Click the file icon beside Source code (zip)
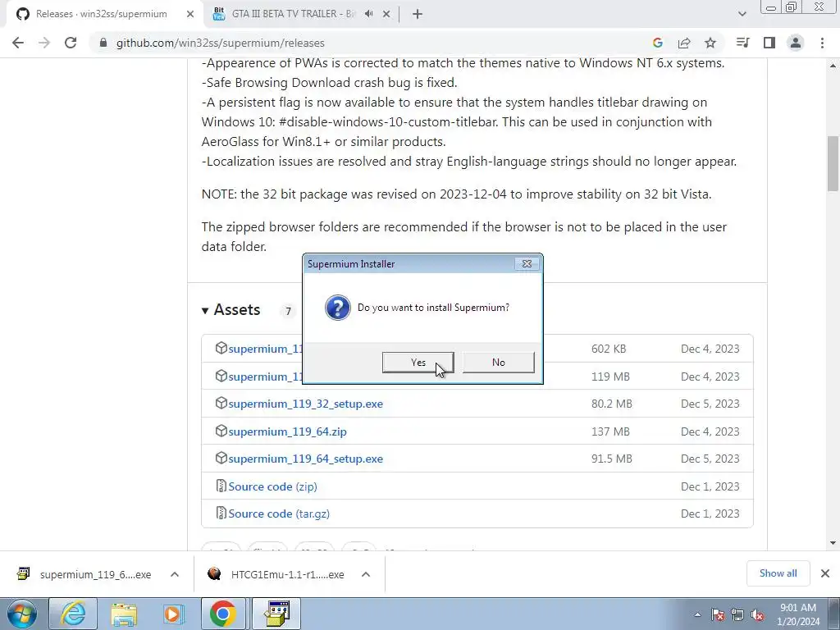This screenshot has width=840, height=630. tap(221, 486)
